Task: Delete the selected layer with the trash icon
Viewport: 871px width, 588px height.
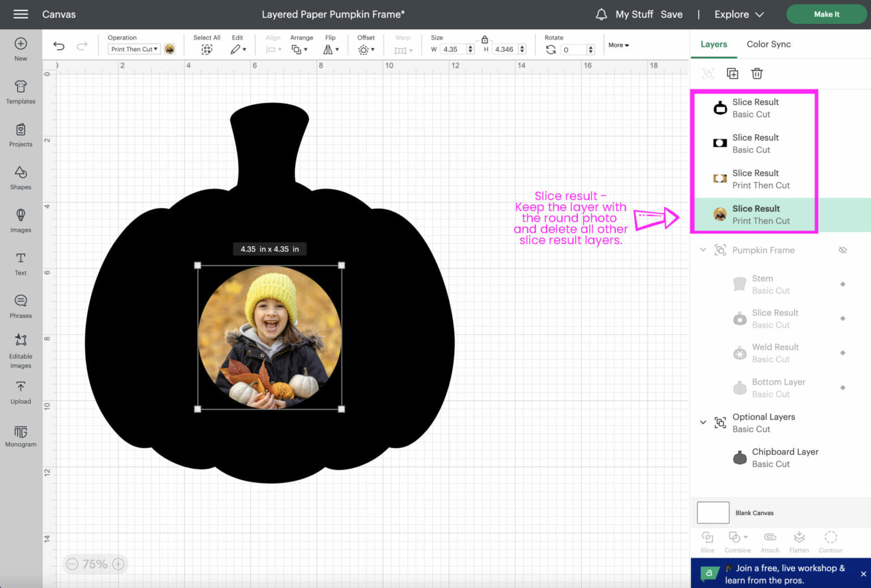Action: (757, 74)
